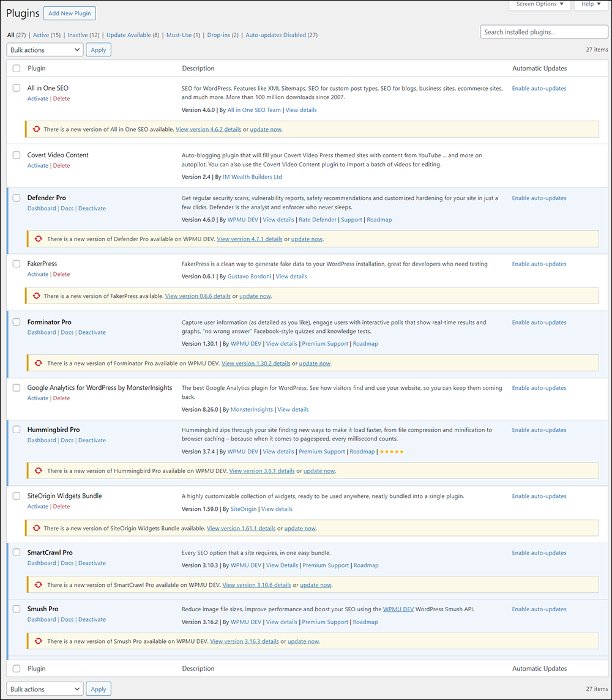The height and width of the screenshot is (700, 612).
Task: Filter plugins by Active
Action: tap(40, 35)
